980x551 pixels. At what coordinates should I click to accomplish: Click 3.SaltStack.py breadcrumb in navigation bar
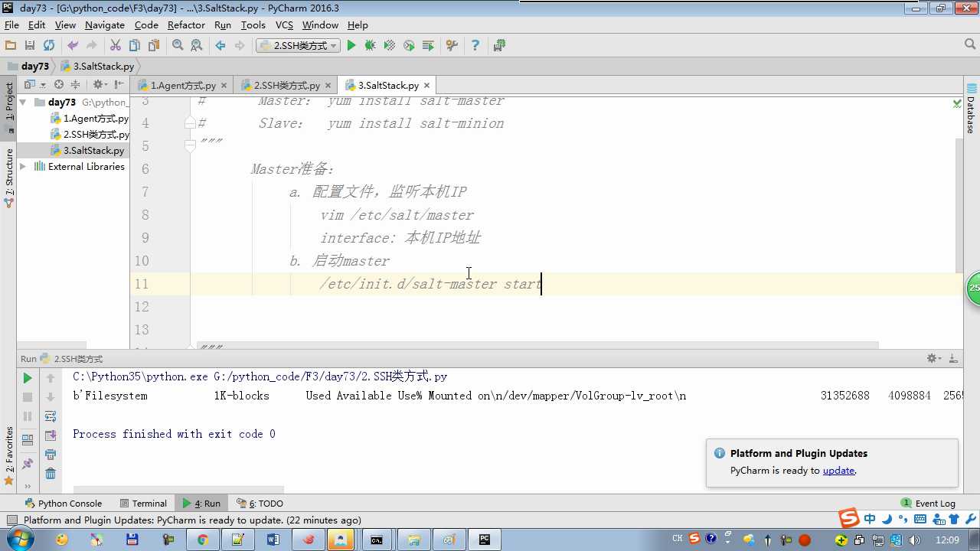97,67
